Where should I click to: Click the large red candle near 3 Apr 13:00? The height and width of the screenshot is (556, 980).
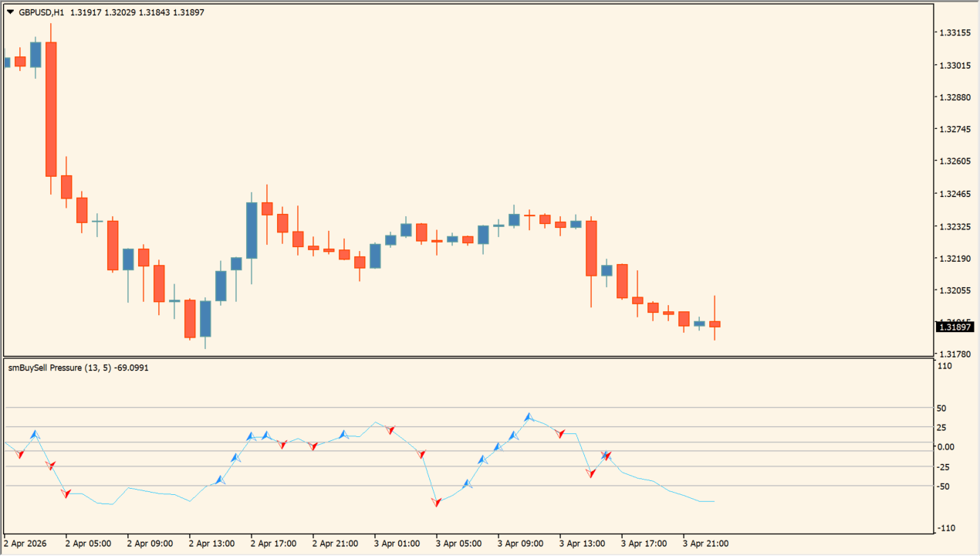point(591,247)
